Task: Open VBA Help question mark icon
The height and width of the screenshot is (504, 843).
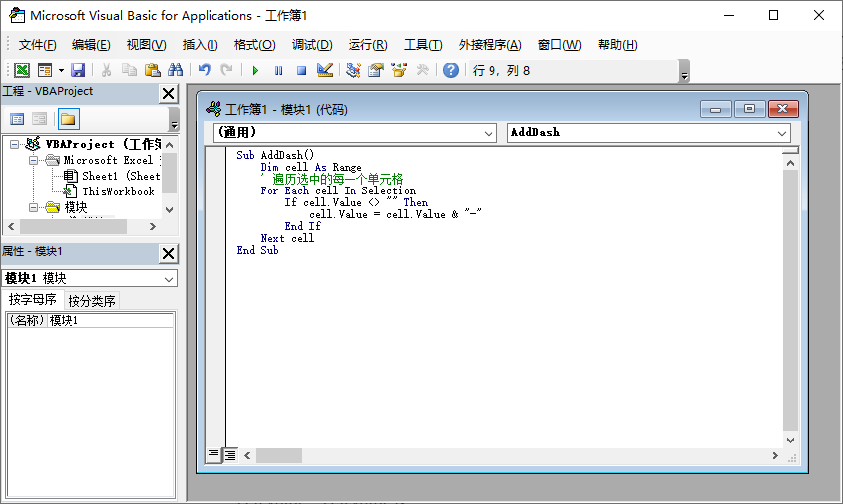Action: point(451,70)
